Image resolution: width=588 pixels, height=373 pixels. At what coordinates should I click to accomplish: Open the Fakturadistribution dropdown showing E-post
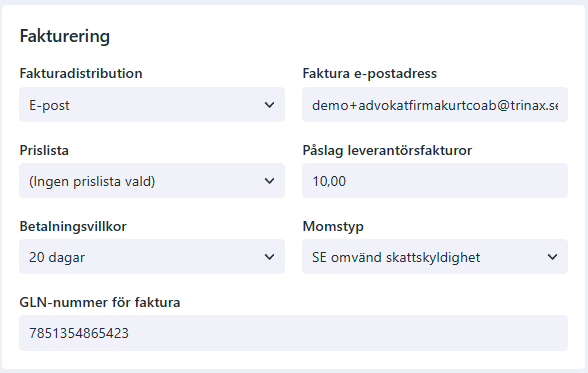pos(152,105)
